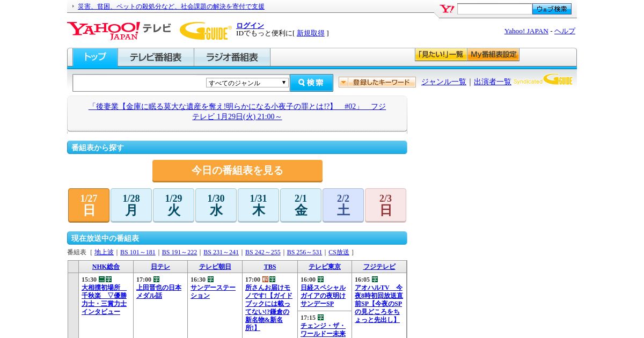Image resolution: width=644 pixels, height=338 pixels.
Task: Click the small Y! icon by web search
Action: click(447, 9)
